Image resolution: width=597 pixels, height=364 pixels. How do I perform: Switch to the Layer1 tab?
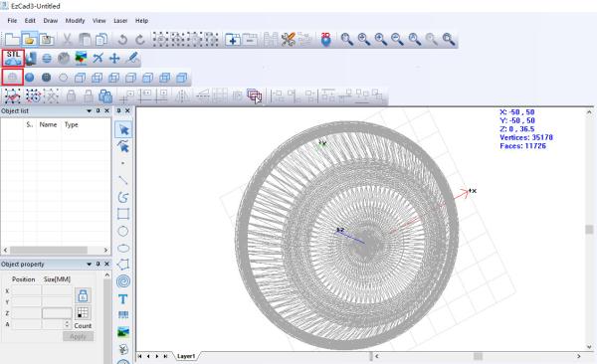click(186, 356)
